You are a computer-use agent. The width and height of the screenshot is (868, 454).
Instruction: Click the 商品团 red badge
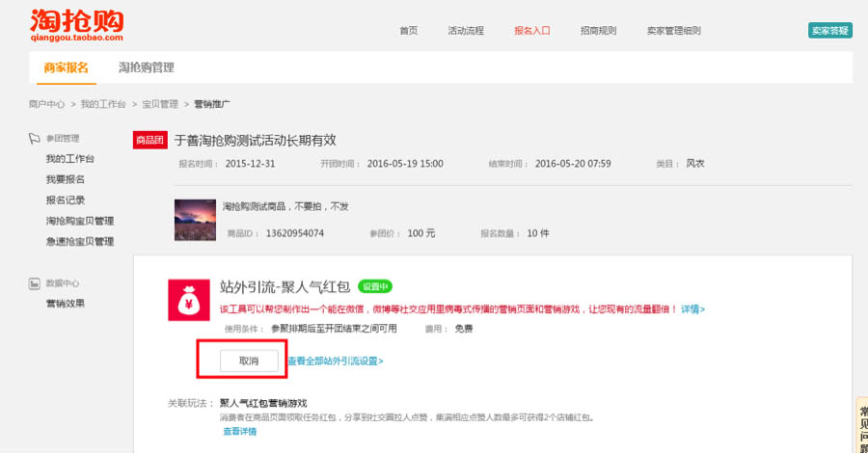(x=150, y=140)
